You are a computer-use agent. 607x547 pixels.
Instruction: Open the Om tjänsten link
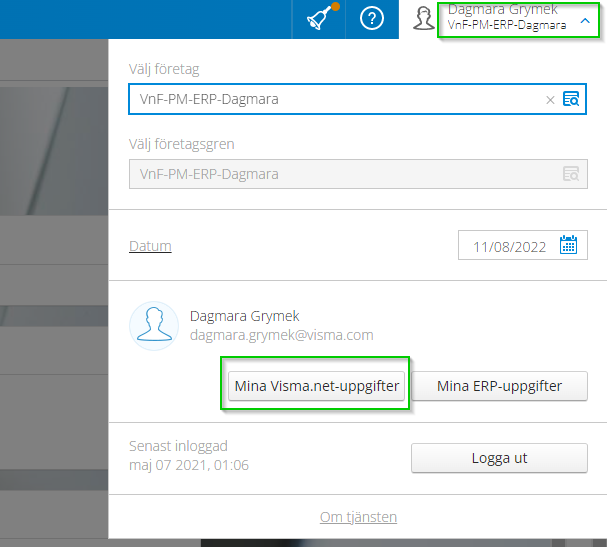[358, 517]
